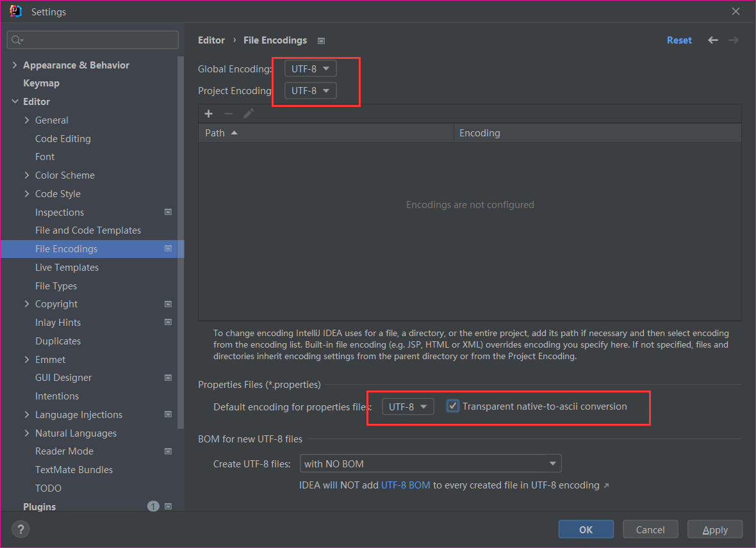Click the Encoding column header
The height and width of the screenshot is (548, 756).
pyautogui.click(x=597, y=133)
